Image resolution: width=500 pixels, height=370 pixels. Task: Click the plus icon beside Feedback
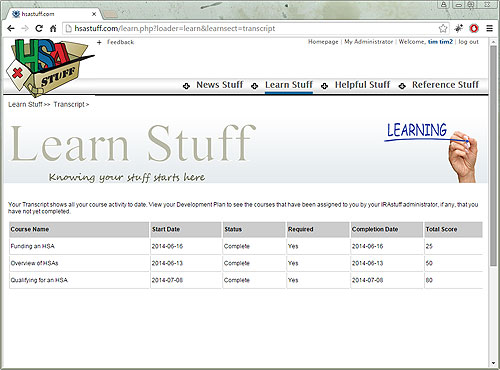pyautogui.click(x=99, y=42)
